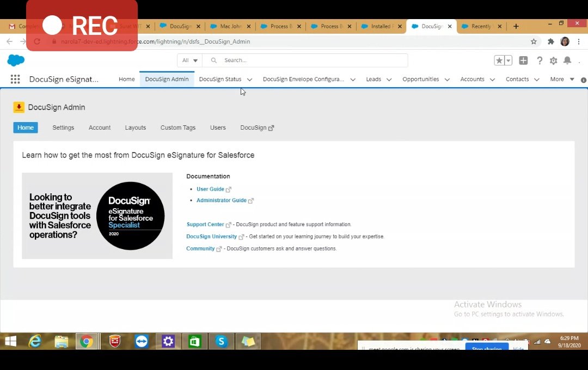Image resolution: width=588 pixels, height=370 pixels.
Task: Open PC settings gear on taskbar
Action: pyautogui.click(x=168, y=341)
